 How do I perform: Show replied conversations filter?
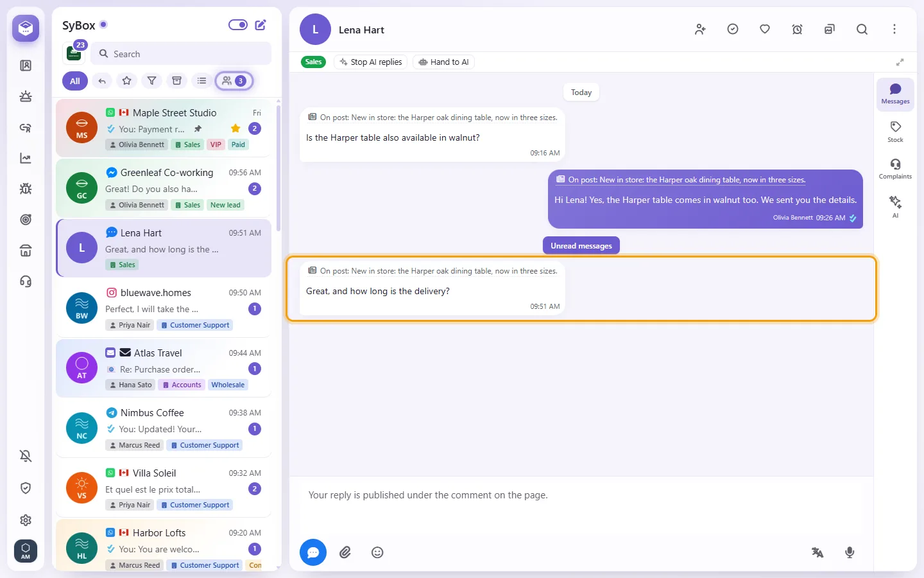point(102,81)
